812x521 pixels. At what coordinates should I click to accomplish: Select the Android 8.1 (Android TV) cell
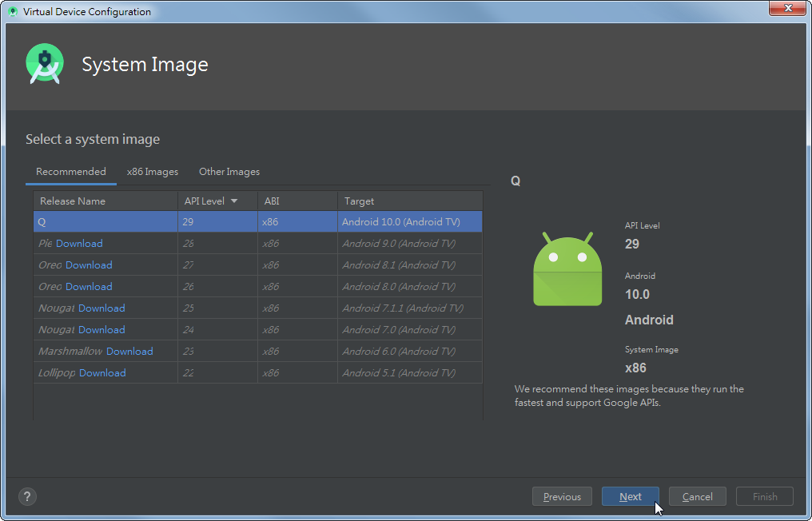[410, 265]
